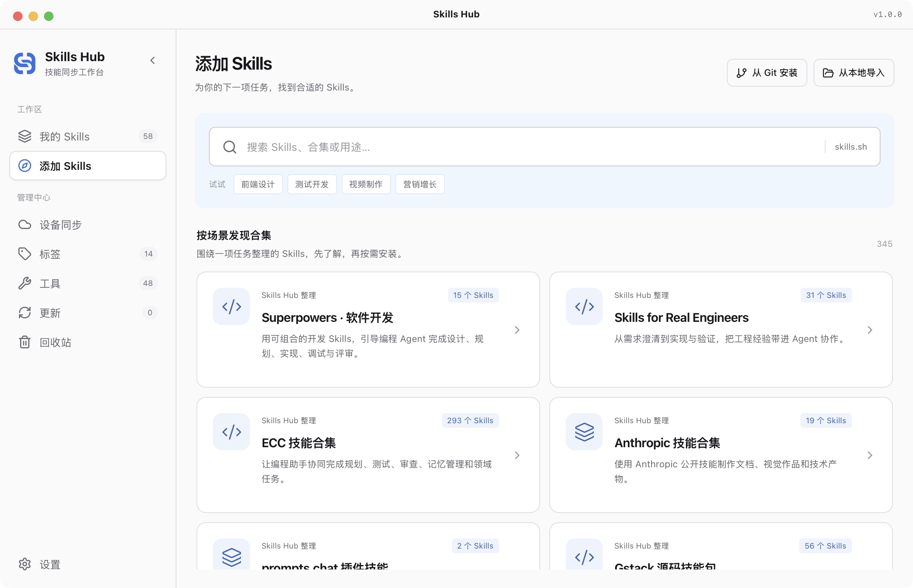
Task: Click the trash can icon for 回收站
Action: pyautogui.click(x=25, y=342)
